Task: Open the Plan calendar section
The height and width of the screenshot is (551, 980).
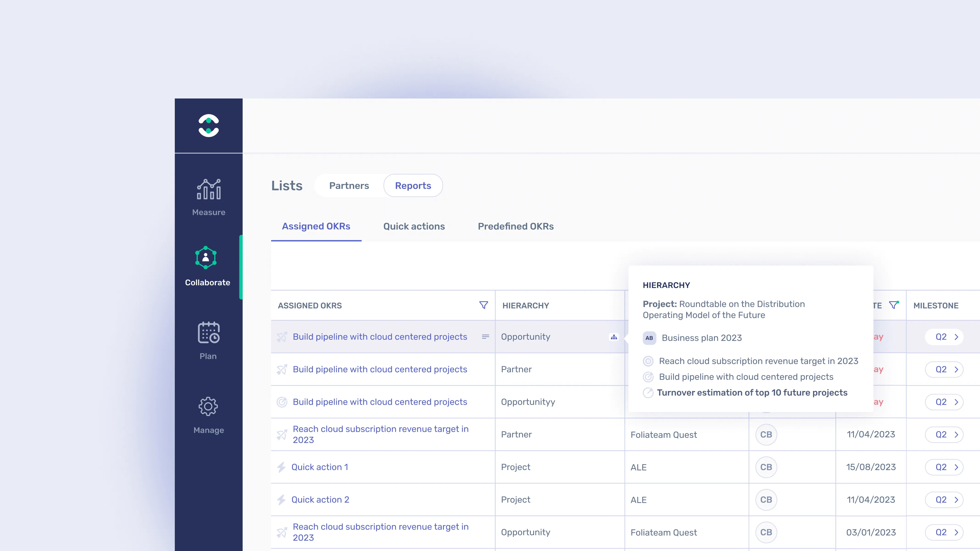Action: [209, 340]
